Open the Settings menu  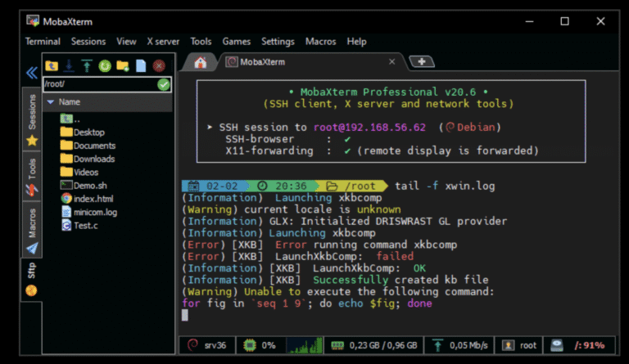coord(278,41)
